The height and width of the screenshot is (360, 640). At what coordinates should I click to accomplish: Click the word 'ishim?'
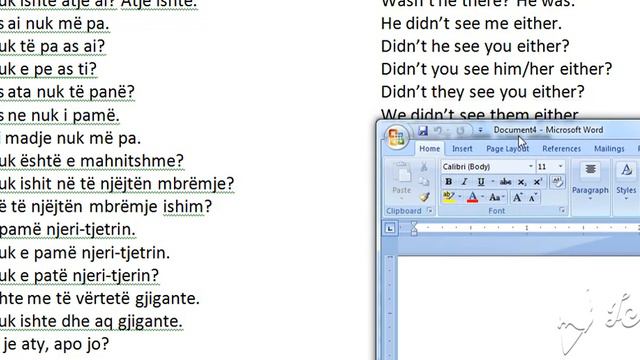[x=187, y=207]
